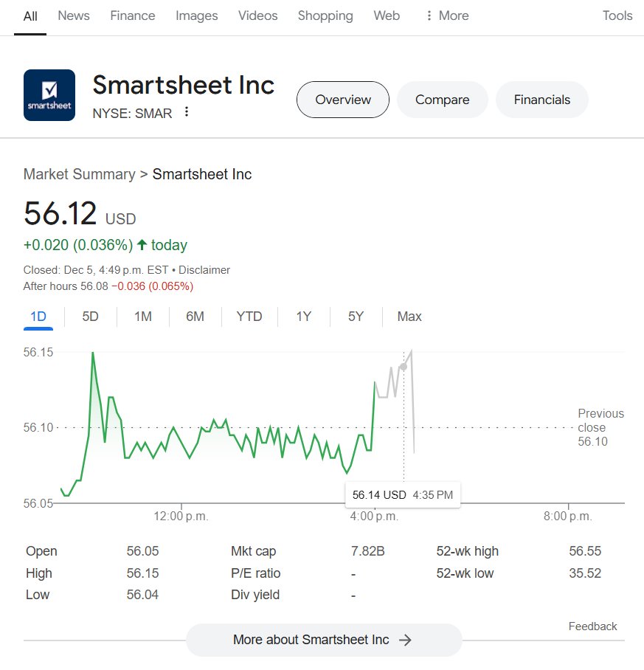This screenshot has height=670, width=644.
Task: Select the Overview pill button
Action: pyautogui.click(x=343, y=100)
